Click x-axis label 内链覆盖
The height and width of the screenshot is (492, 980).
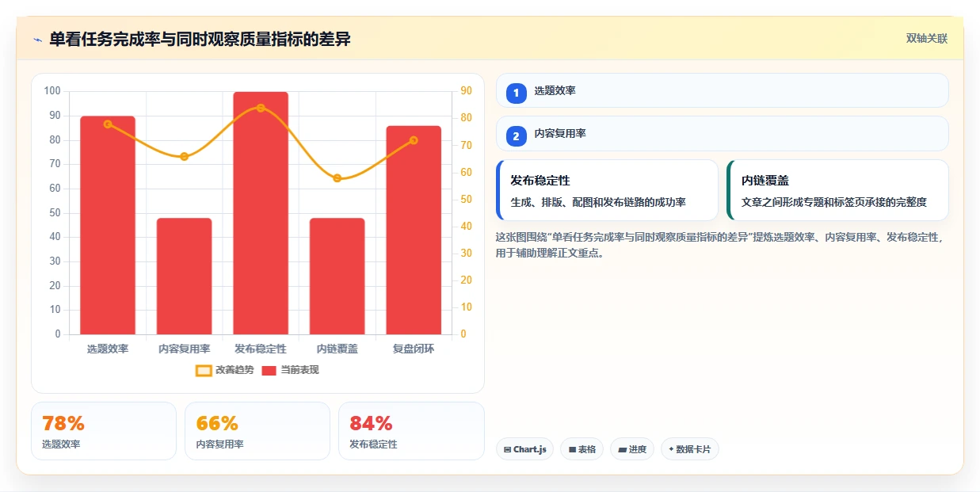click(x=337, y=349)
